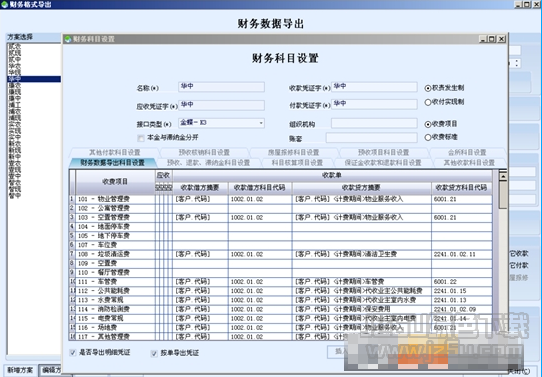Toggle 是否导出明细凭证 checkbox

pos(73,352)
